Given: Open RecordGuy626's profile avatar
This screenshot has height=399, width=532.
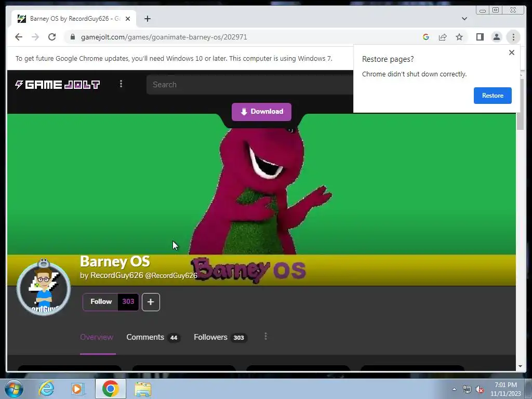Looking at the screenshot, I should (44, 288).
